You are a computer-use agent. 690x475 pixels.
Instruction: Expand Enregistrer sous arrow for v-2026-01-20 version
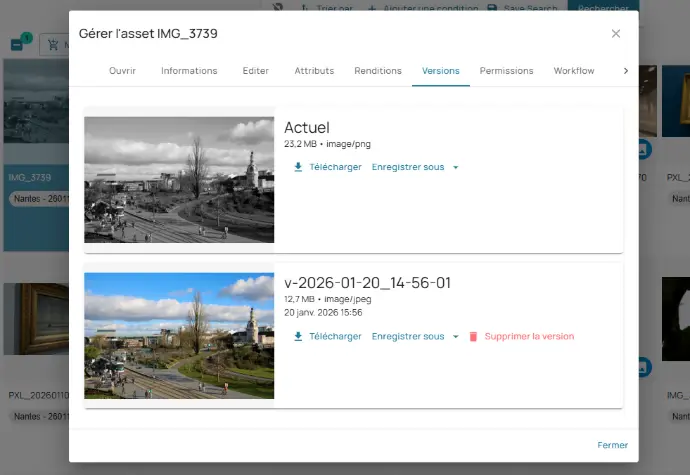tap(456, 337)
